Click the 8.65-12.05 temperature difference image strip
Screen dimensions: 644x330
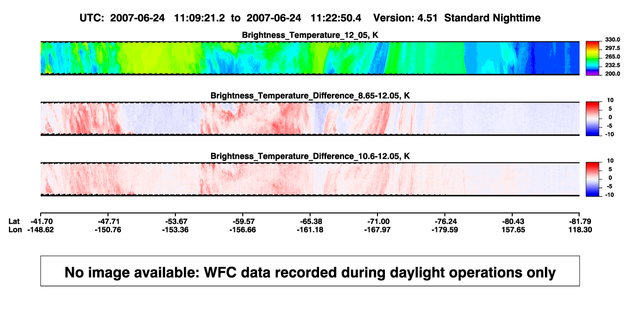[310, 119]
